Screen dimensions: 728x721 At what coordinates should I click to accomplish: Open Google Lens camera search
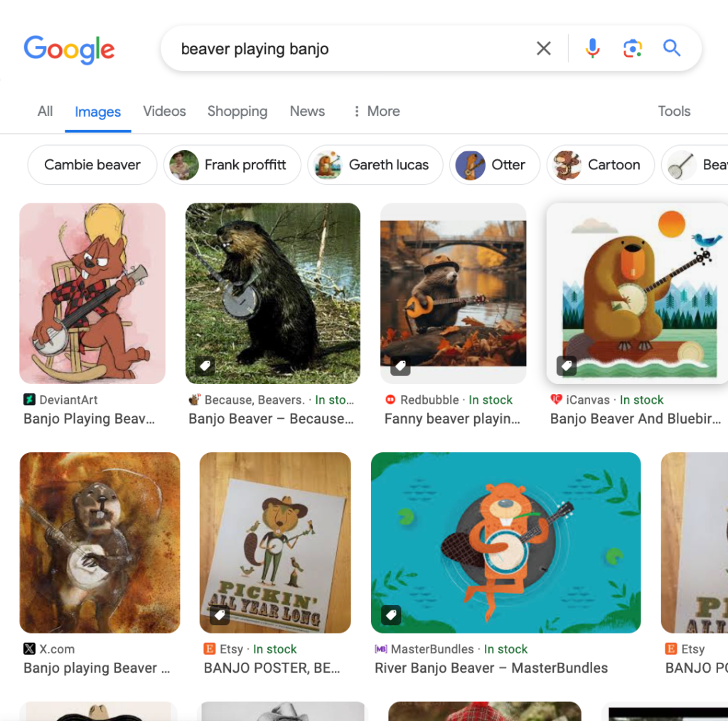[x=632, y=48]
